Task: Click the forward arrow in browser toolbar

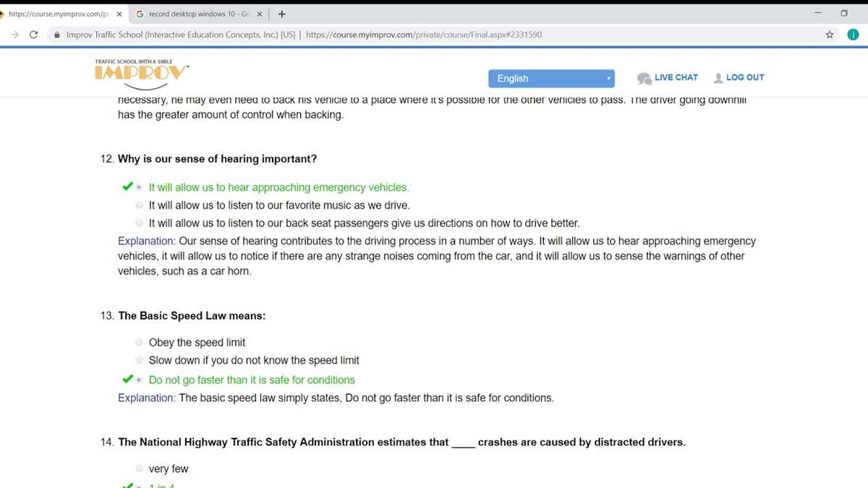Action: 14,34
